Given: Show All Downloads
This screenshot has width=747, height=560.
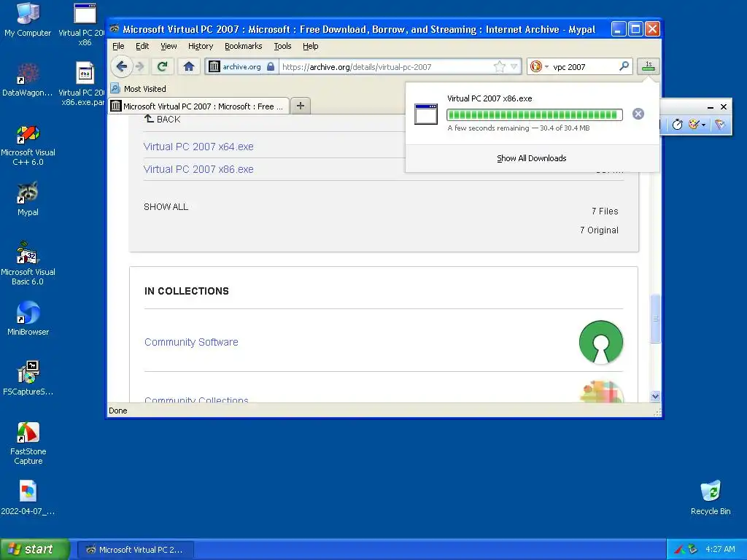Looking at the screenshot, I should [x=532, y=158].
